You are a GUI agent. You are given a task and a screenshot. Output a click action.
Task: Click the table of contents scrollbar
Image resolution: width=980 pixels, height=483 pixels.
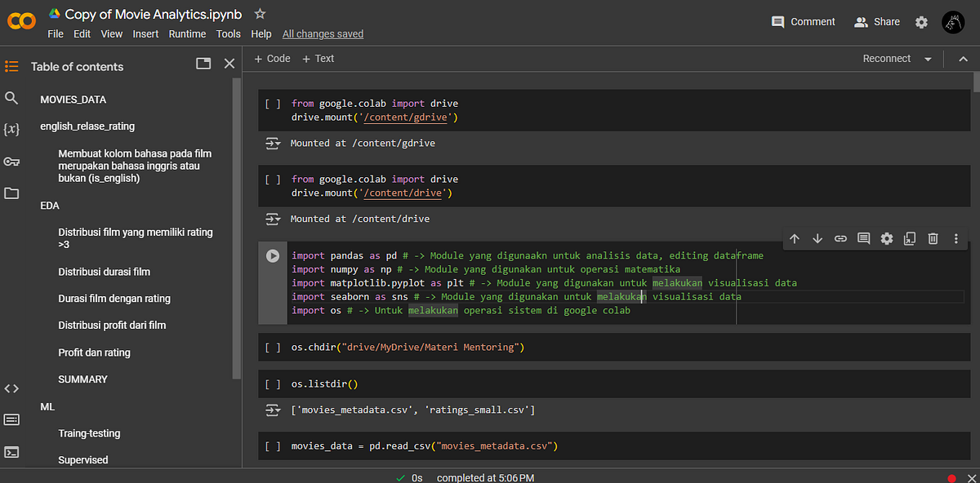click(237, 228)
